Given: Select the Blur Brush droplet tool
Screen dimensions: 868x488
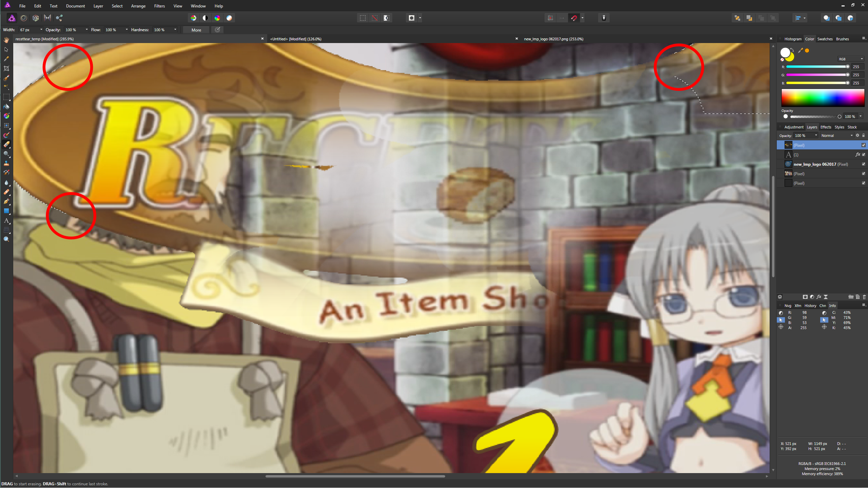Looking at the screenshot, I should point(6,183).
